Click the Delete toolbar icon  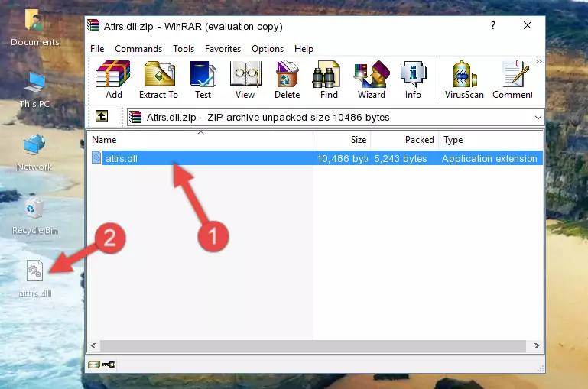287,79
